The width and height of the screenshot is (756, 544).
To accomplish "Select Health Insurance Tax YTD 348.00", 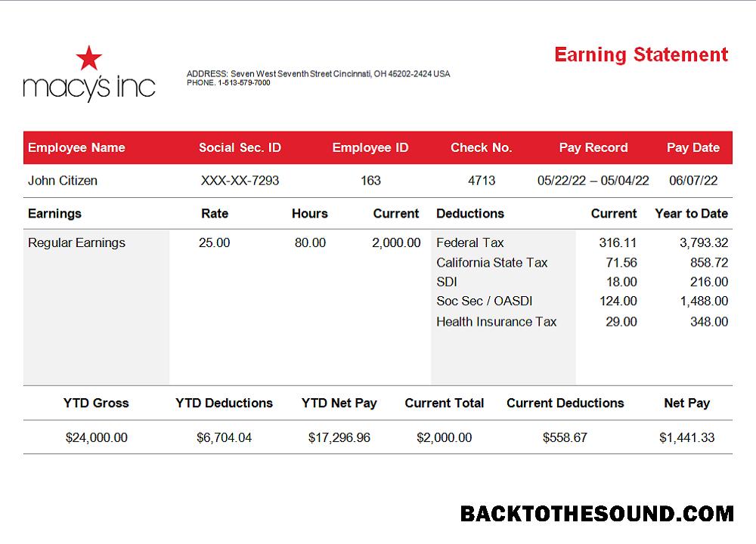I will click(x=709, y=322).
